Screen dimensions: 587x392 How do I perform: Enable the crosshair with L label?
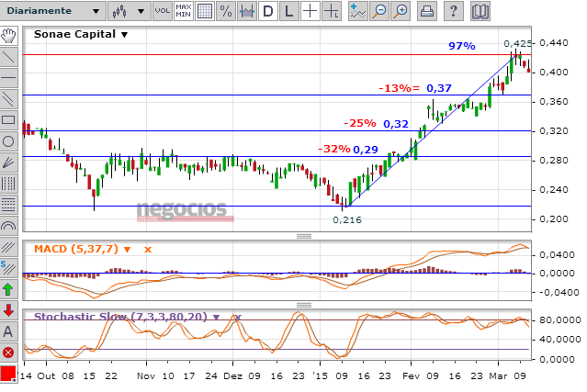[332, 11]
